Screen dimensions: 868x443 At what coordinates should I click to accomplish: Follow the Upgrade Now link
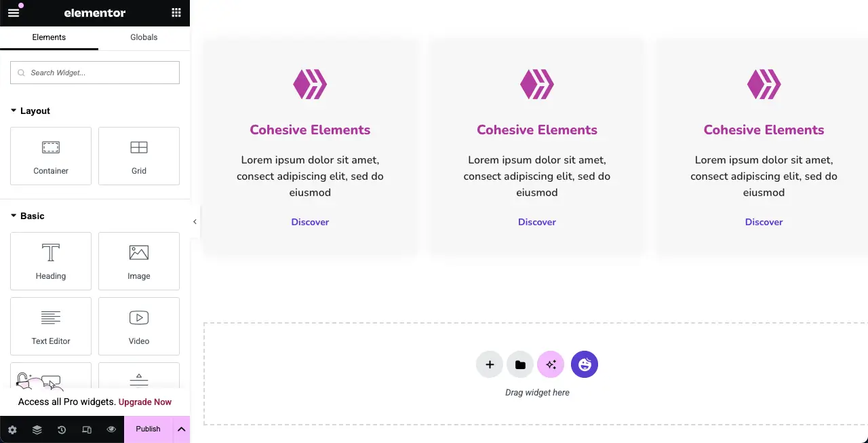(x=145, y=402)
